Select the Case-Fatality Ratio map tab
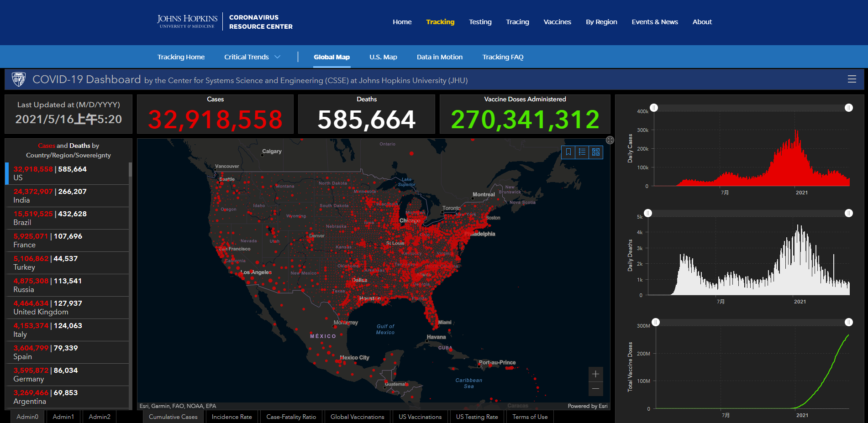868x423 pixels. coord(291,417)
